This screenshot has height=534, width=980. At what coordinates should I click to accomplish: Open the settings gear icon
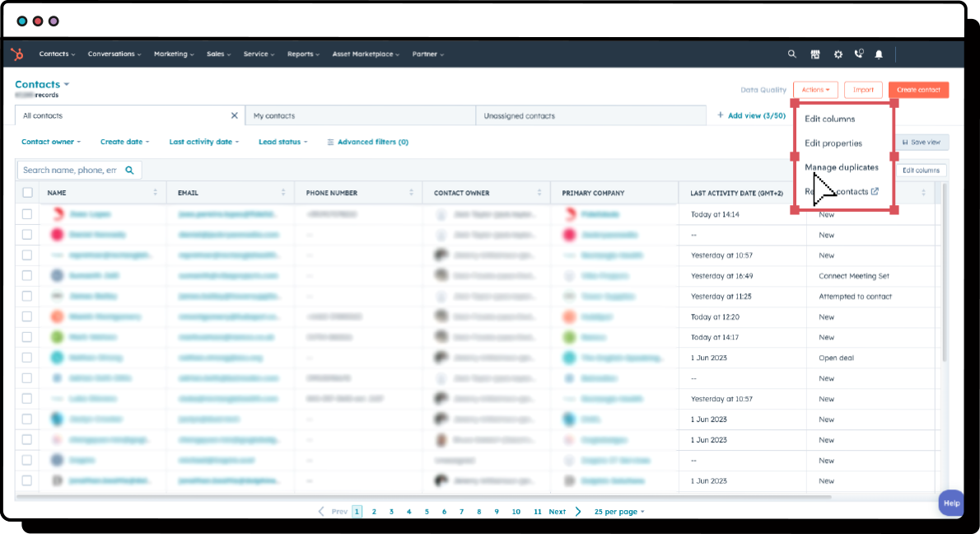(838, 54)
